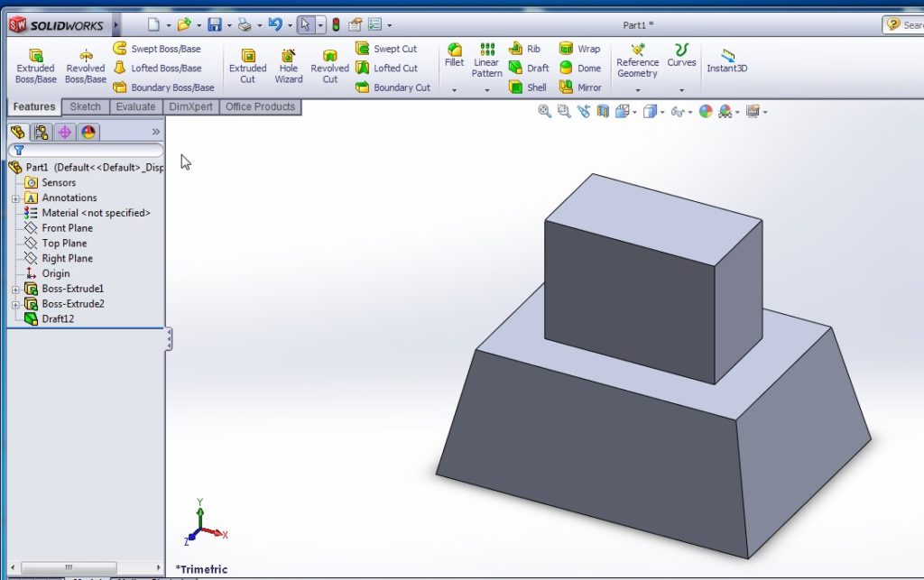Image resolution: width=924 pixels, height=580 pixels.
Task: Open the Linear Pattern tool
Action: pyautogui.click(x=486, y=62)
